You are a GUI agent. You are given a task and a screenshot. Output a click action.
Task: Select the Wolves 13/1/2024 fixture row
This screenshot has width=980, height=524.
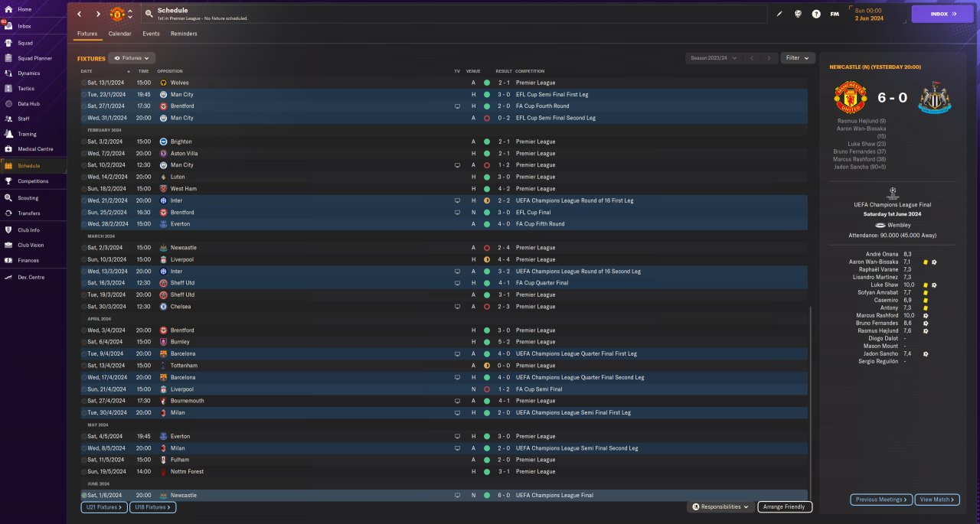[x=443, y=83]
